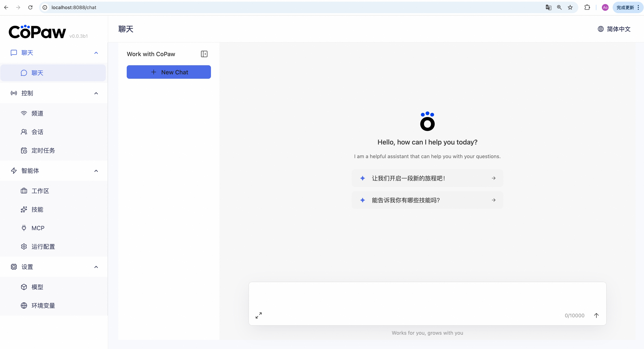Open the 工作区 workspace section
This screenshot has width=644, height=349.
pos(40,191)
